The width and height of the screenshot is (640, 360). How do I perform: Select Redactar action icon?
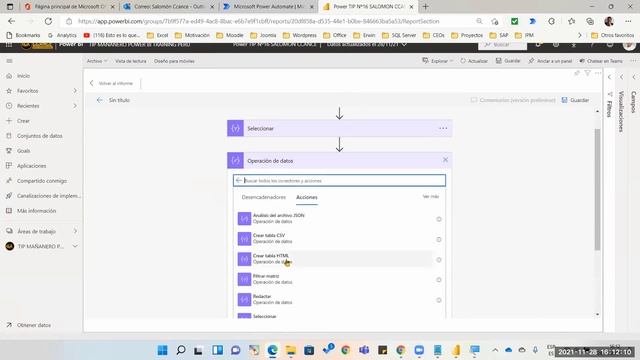click(244, 299)
